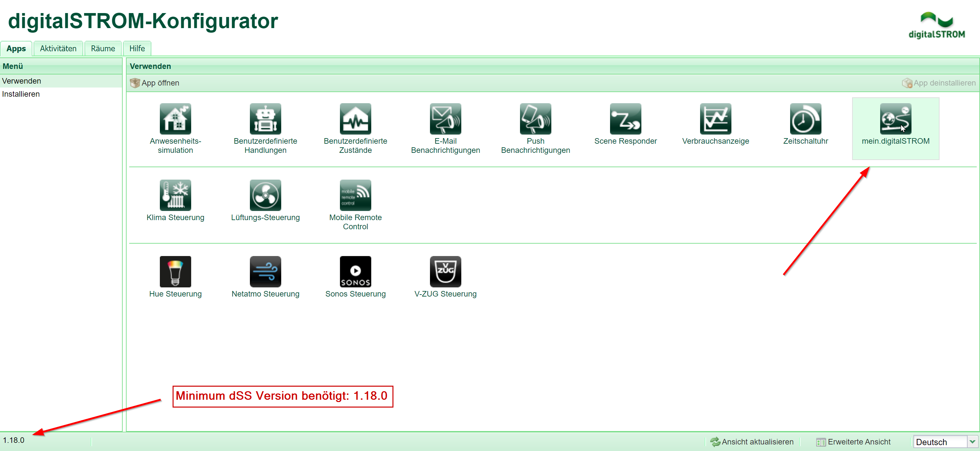Click the App öffnen button

pos(154,83)
